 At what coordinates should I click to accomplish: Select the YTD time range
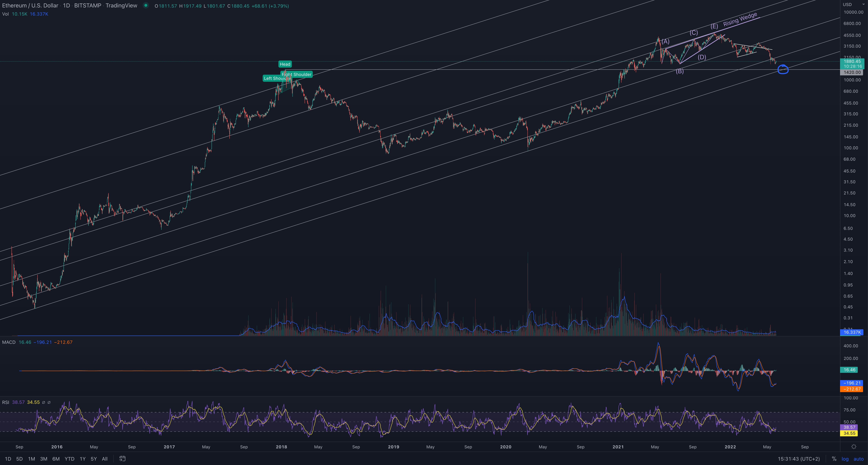[x=69, y=459]
